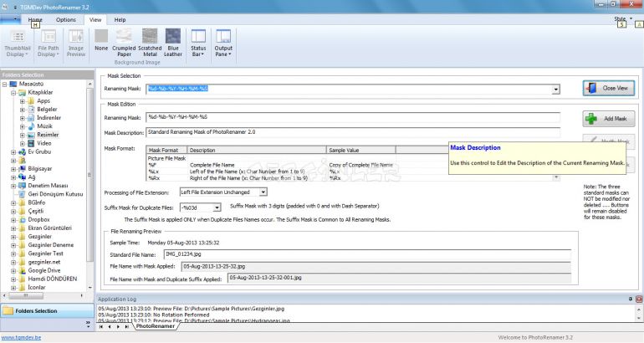Click Sample Value column header

click(361, 150)
